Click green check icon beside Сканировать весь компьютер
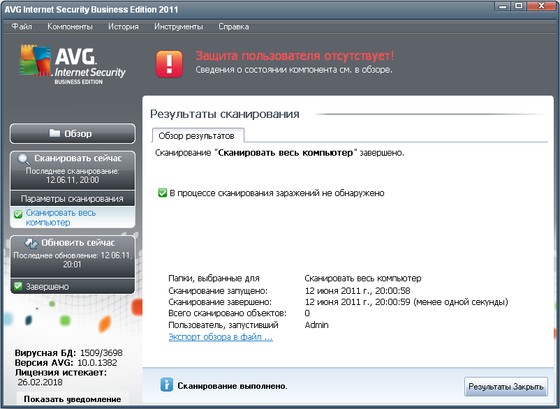The width and height of the screenshot is (560, 409). (x=18, y=214)
